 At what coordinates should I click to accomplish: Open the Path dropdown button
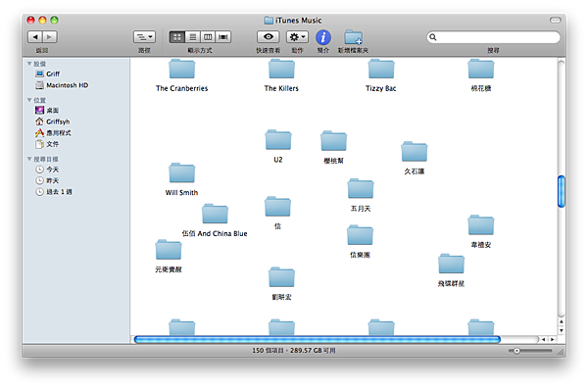pyautogui.click(x=144, y=36)
